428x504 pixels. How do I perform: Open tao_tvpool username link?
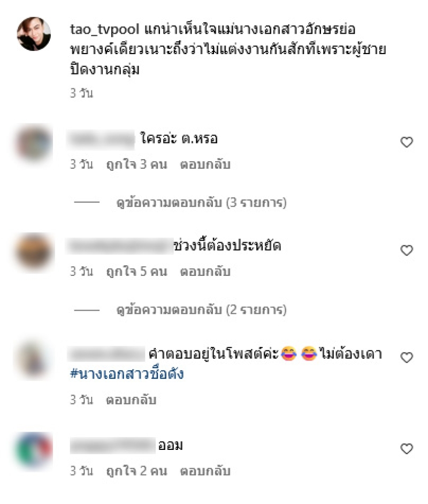105,29
